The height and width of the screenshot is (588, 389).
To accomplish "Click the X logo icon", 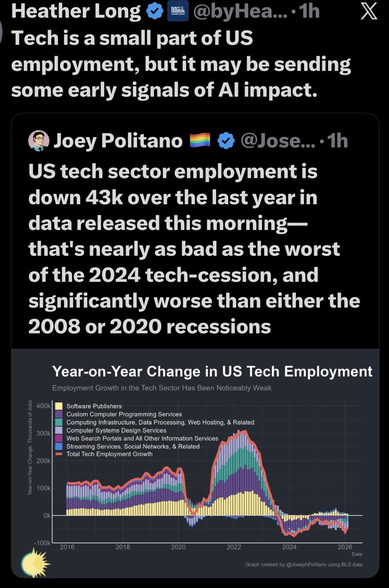I will 368,12.
